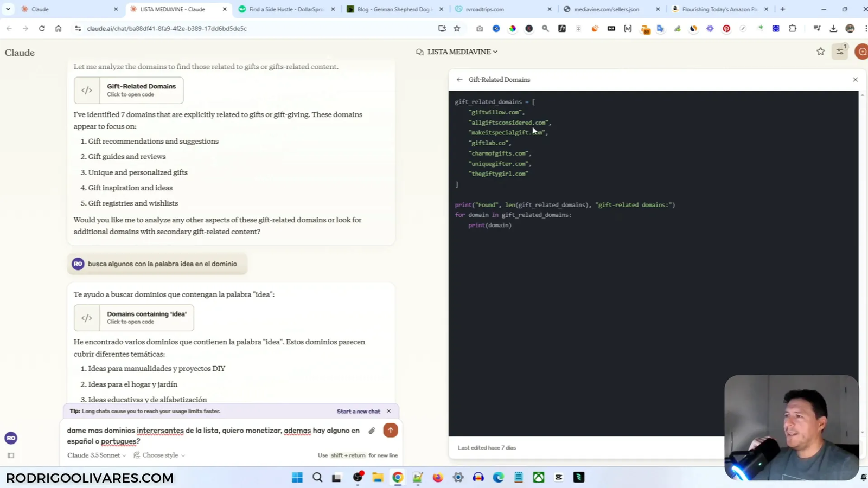Toggle the sidebar panel icon
868x488 pixels.
[x=11, y=455]
